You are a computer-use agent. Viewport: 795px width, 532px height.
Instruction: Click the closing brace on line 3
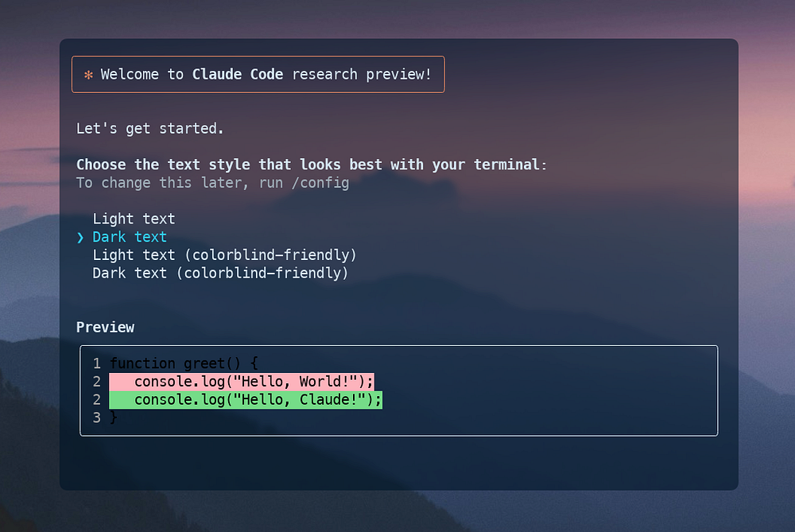point(114,417)
